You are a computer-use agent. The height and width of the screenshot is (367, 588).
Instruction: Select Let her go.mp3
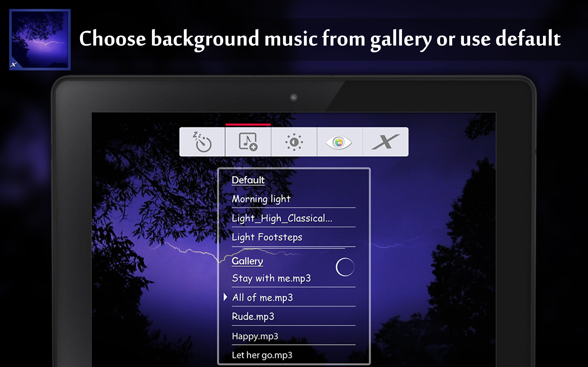262,355
